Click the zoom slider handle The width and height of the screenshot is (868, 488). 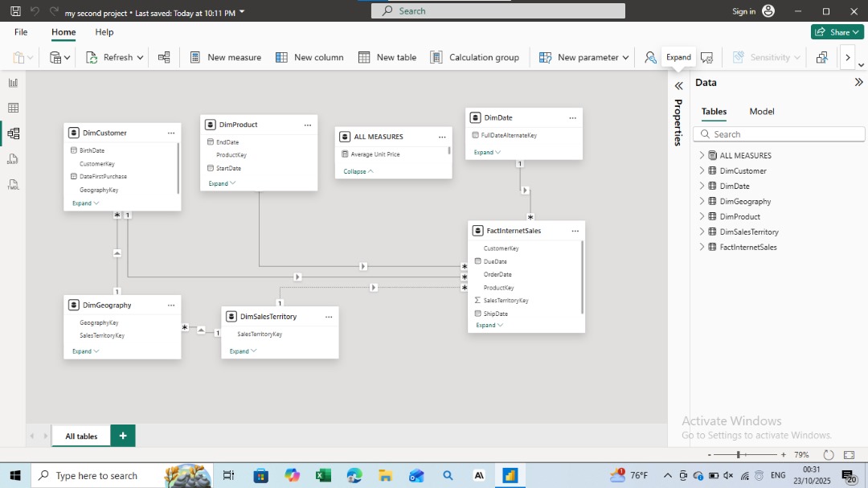pos(738,455)
